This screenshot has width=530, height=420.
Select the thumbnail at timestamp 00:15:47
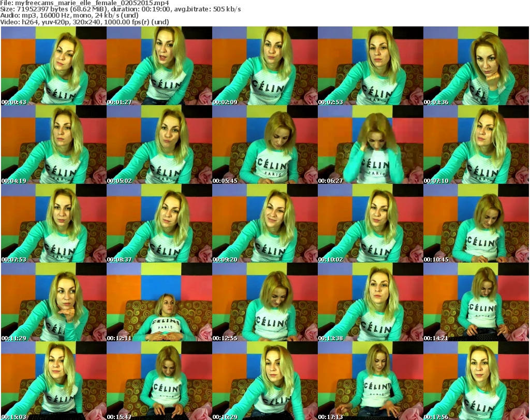pos(159,381)
